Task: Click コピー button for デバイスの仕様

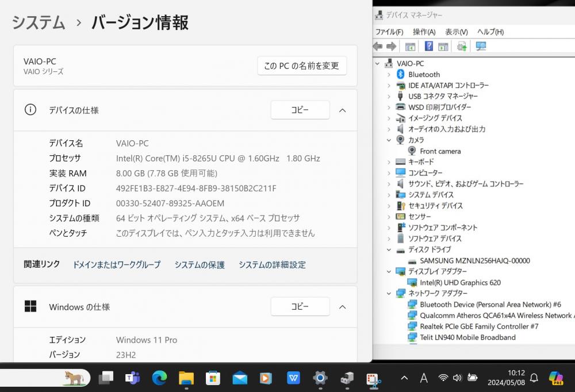Action: [x=300, y=110]
